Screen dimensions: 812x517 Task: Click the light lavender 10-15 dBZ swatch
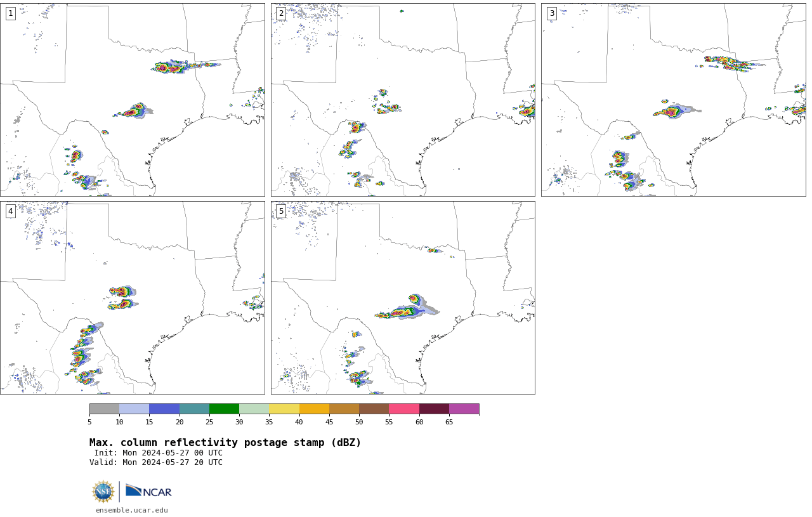pos(134,409)
